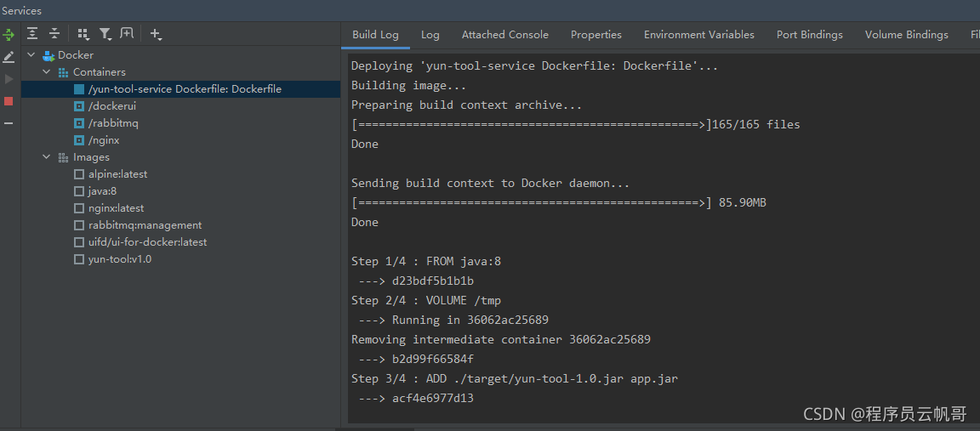Select the /nginx container label
980x431 pixels.
coord(104,140)
